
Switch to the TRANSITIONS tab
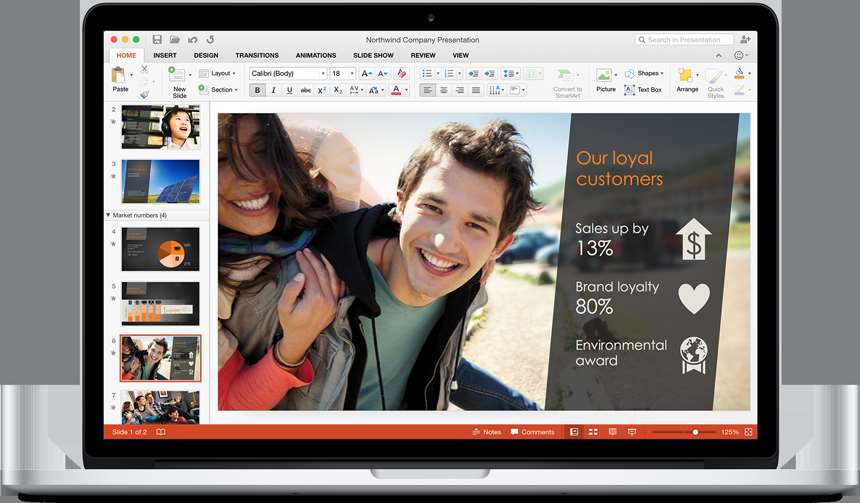click(x=257, y=55)
